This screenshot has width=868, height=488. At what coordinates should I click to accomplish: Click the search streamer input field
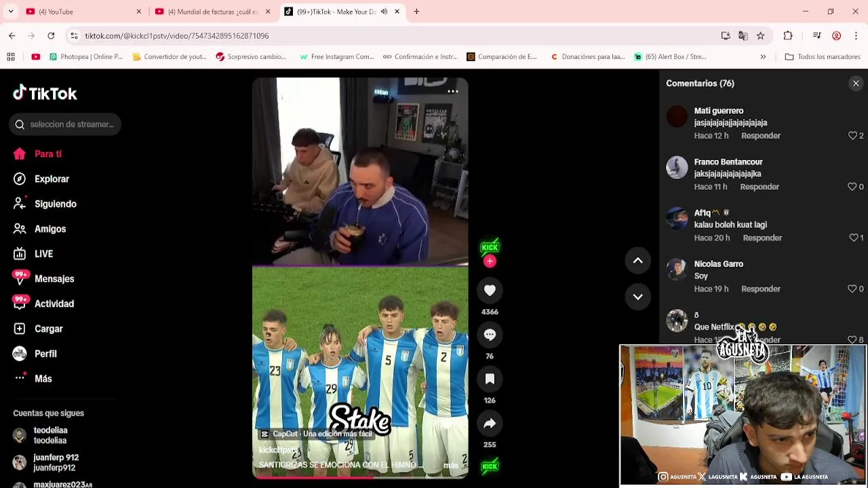(x=66, y=124)
